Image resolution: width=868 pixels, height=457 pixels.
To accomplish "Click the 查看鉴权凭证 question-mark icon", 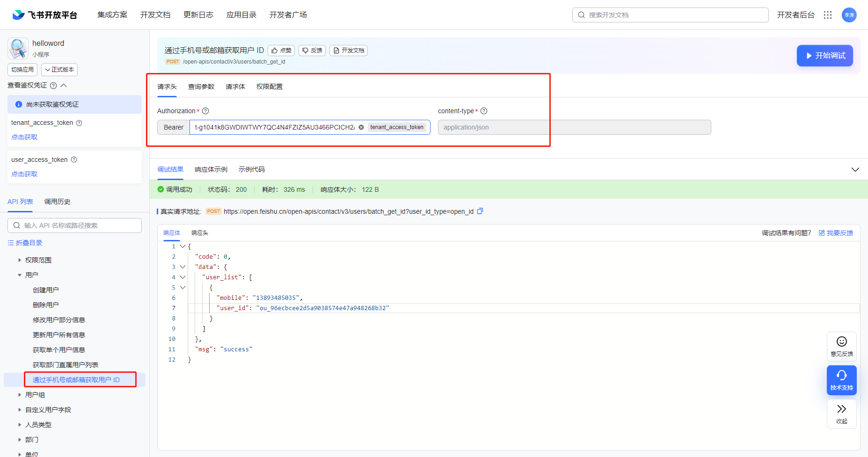I will click(53, 85).
